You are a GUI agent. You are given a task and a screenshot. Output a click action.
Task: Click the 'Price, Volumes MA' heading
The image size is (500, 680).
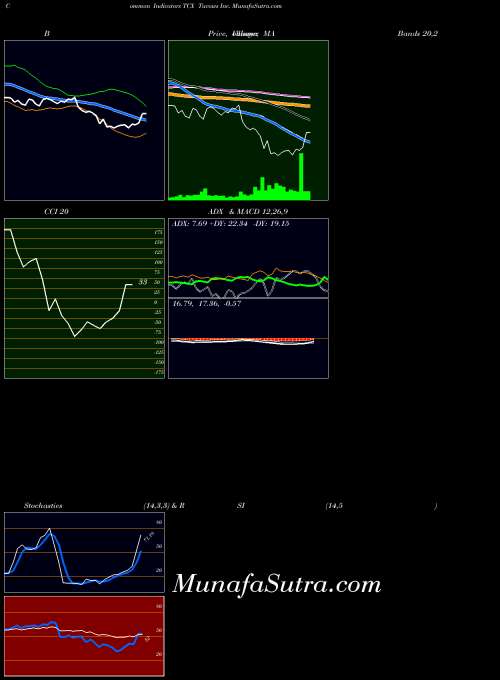[242, 33]
